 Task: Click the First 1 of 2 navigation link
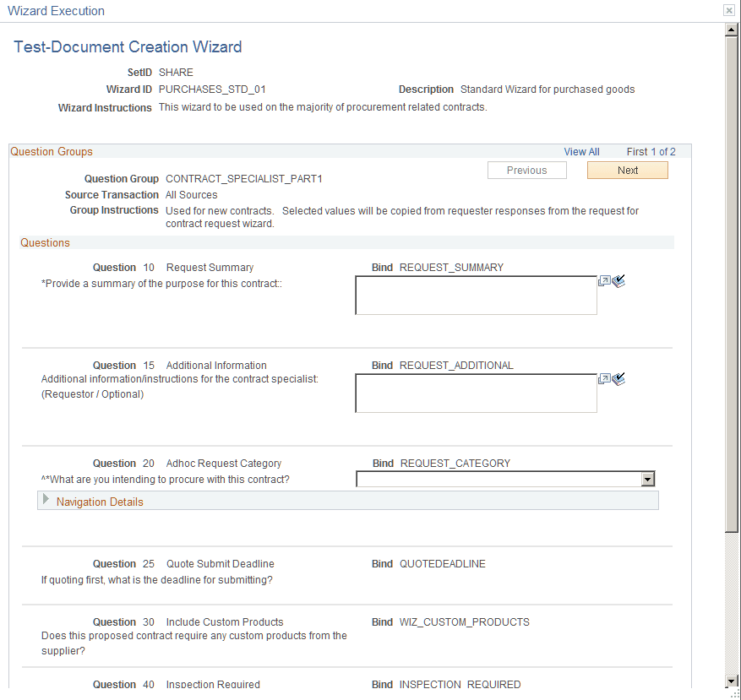coord(651,151)
